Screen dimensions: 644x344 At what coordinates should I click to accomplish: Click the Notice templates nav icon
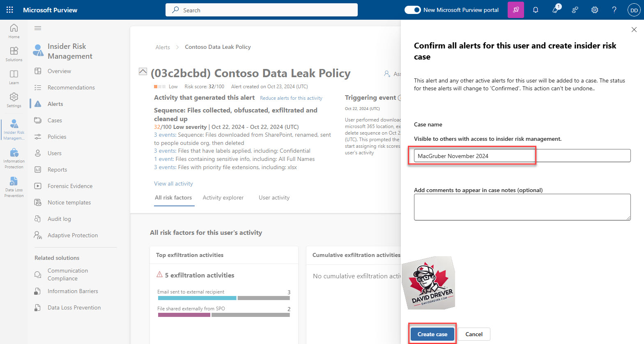tap(38, 202)
